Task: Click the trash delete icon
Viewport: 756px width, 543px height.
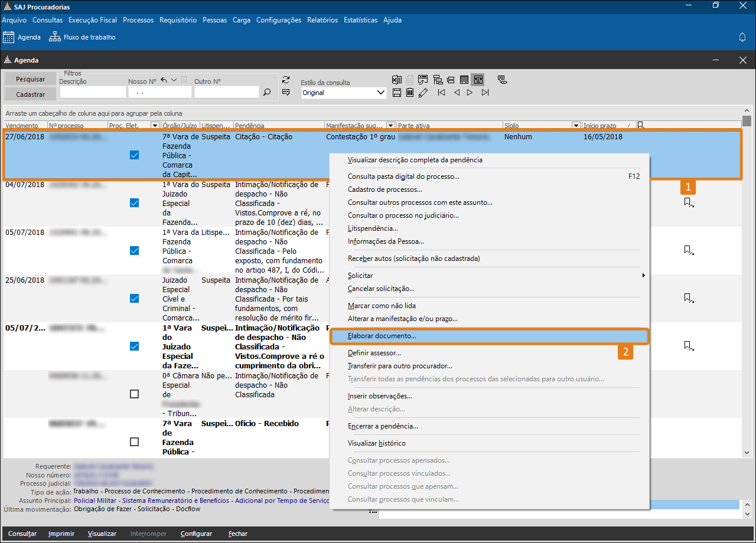Action: tap(409, 93)
